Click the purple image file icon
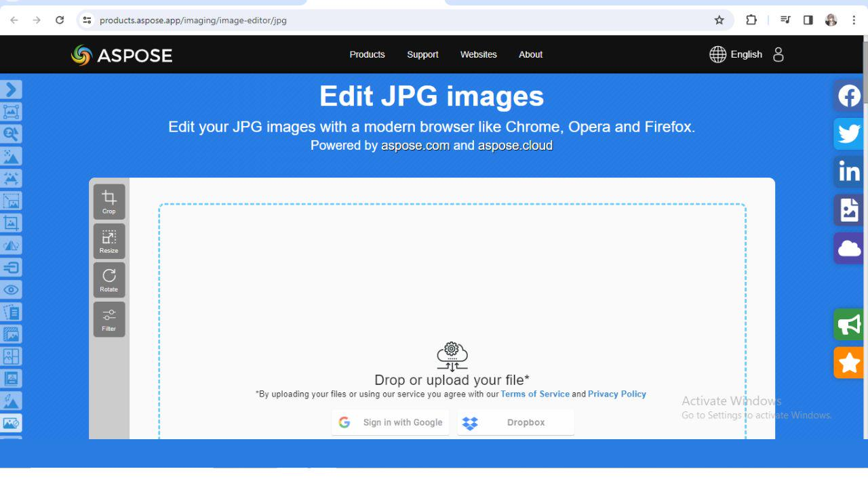The image size is (868, 488). [849, 210]
